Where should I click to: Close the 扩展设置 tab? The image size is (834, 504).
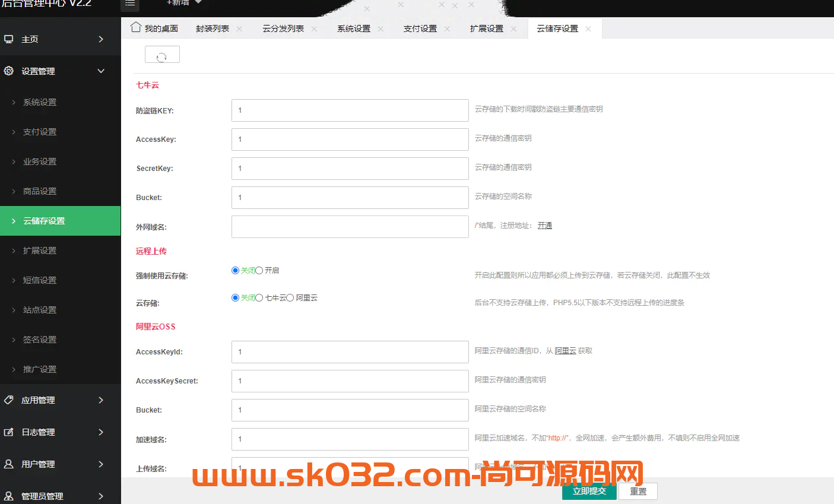[513, 28]
